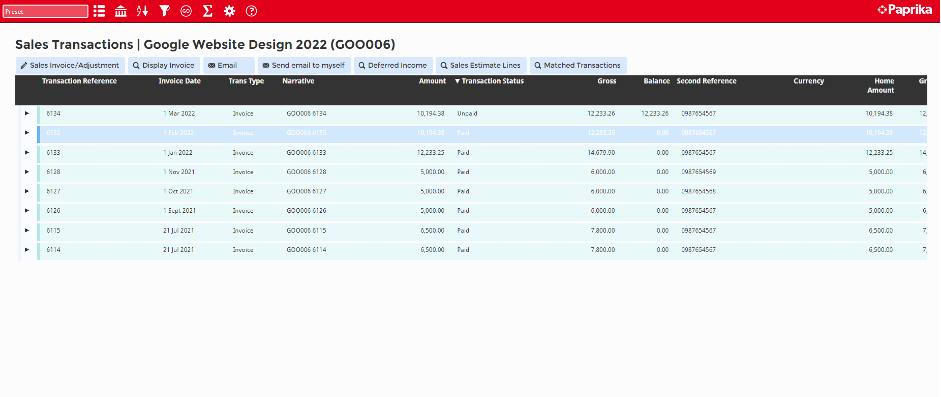941x397 pixels.
Task: Expand the row for transaction 6133
Action: click(x=27, y=152)
